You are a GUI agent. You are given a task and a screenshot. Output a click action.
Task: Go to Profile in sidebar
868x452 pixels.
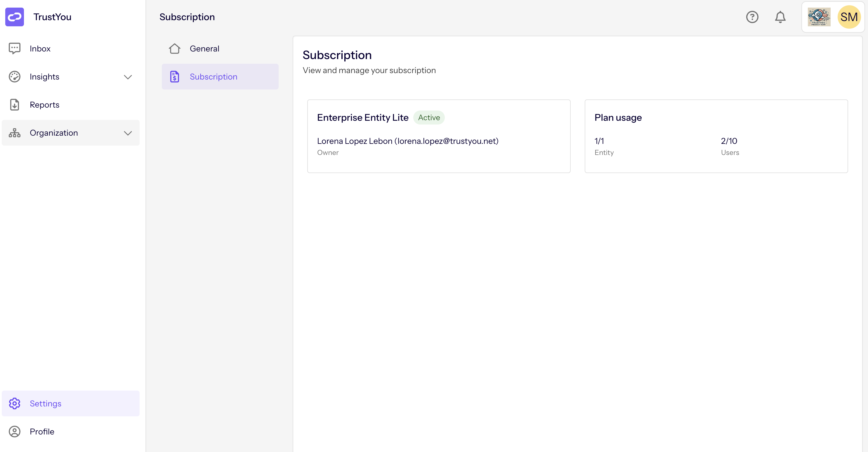point(70,432)
